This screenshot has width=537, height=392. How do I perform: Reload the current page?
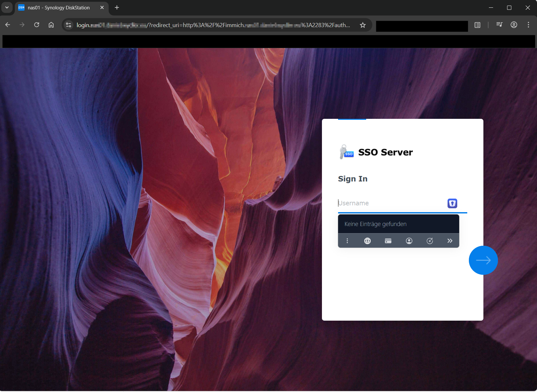pos(36,25)
